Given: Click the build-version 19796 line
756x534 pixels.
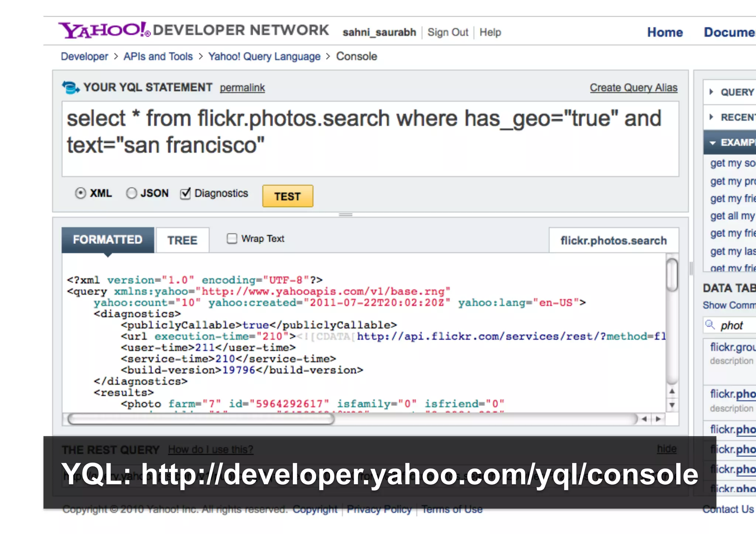Looking at the screenshot, I should tap(242, 370).
